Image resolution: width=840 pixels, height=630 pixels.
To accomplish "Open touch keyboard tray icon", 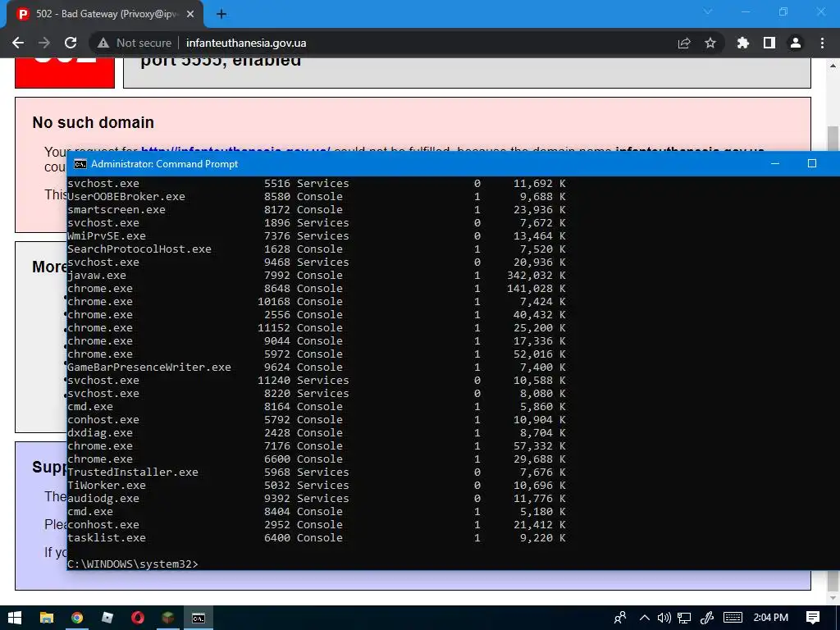I will coord(733,618).
